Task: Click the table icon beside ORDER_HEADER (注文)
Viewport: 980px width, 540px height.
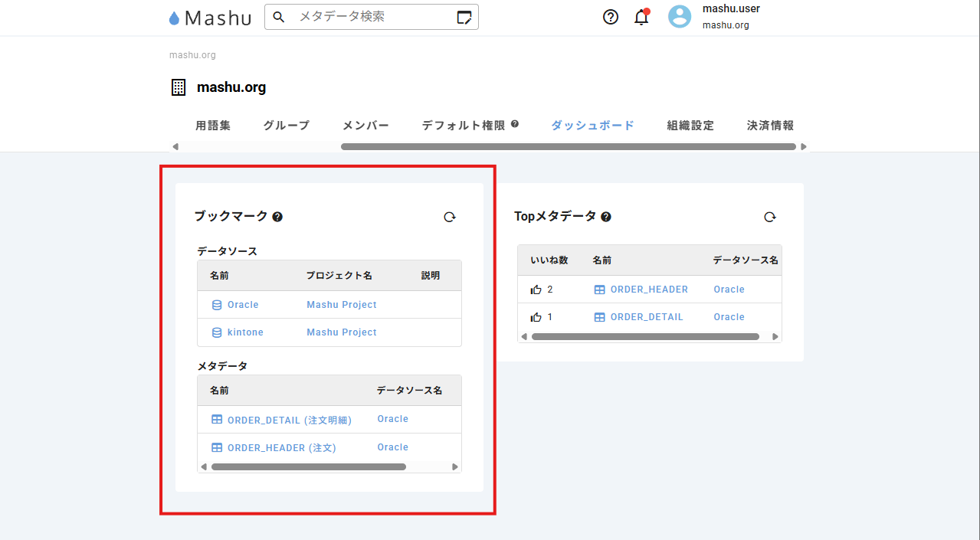Action: point(217,447)
